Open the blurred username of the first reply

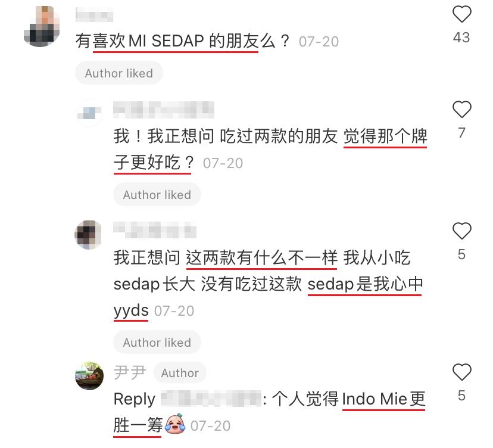[x=164, y=110]
